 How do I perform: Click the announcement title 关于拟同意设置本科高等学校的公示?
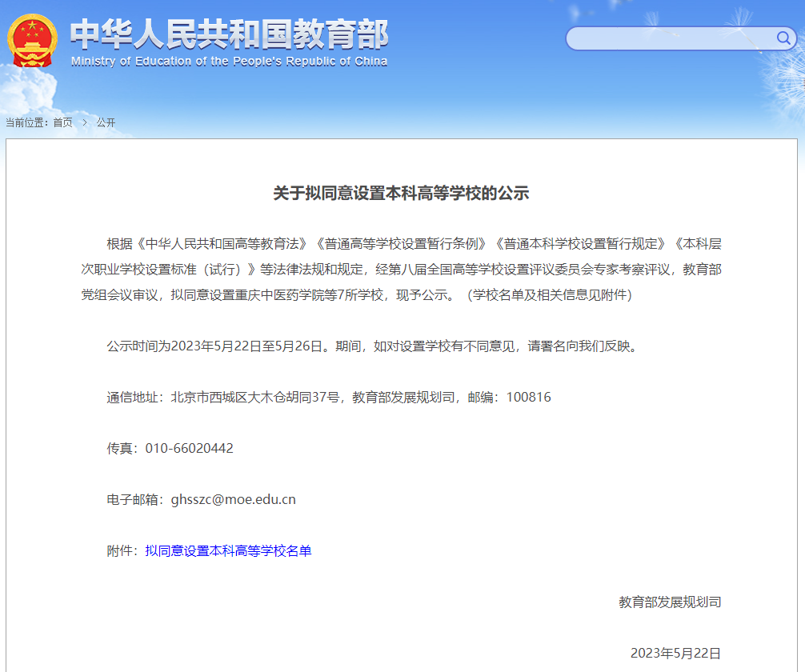402,192
